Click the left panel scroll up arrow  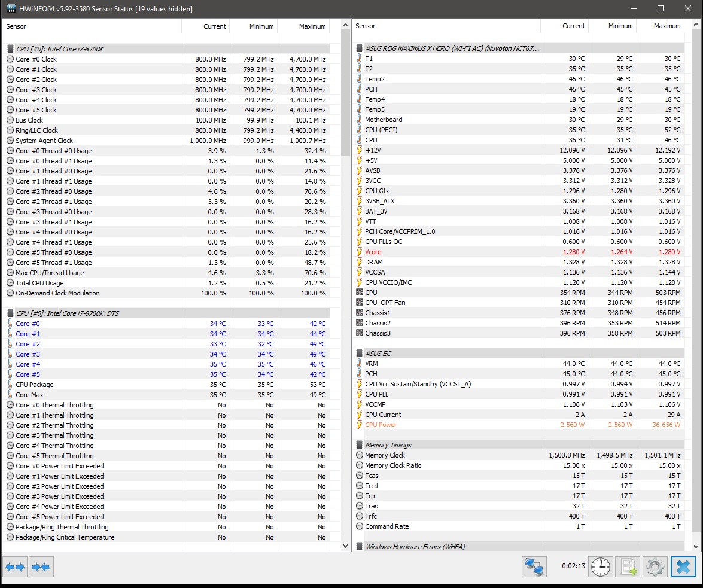click(x=345, y=25)
